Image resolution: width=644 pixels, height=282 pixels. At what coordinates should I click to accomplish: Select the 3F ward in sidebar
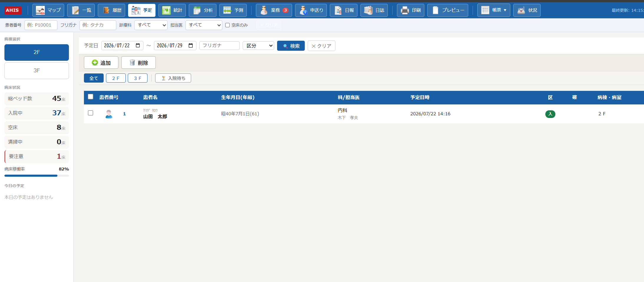[x=37, y=70]
